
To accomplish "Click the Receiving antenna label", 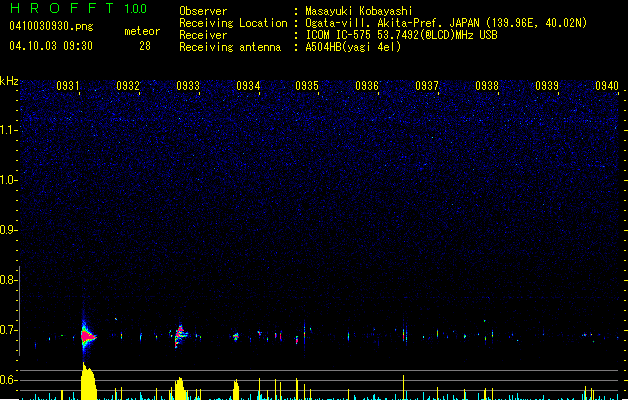I will (230, 47).
